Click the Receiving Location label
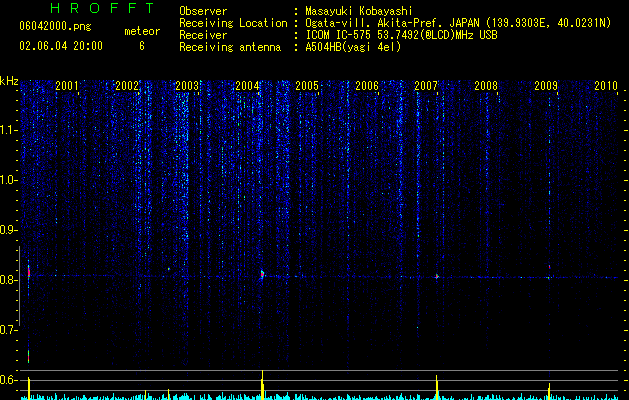629x400 pixels. (x=233, y=23)
